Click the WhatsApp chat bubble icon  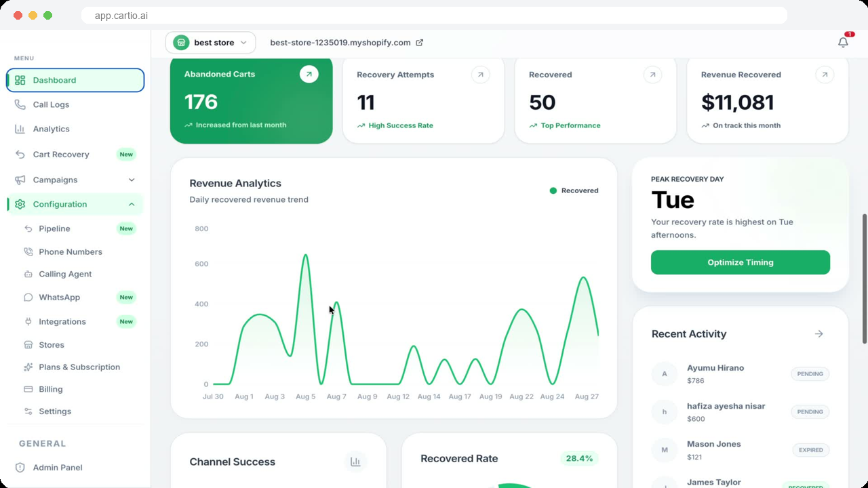click(x=28, y=297)
